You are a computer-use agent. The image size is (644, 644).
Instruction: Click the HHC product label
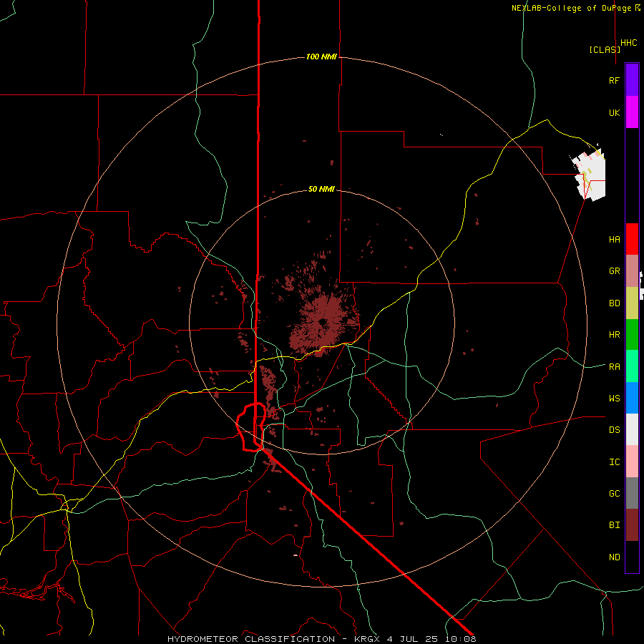point(628,43)
